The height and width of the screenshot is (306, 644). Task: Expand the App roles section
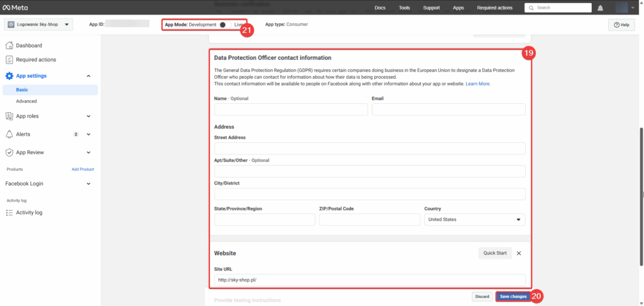coord(88,116)
